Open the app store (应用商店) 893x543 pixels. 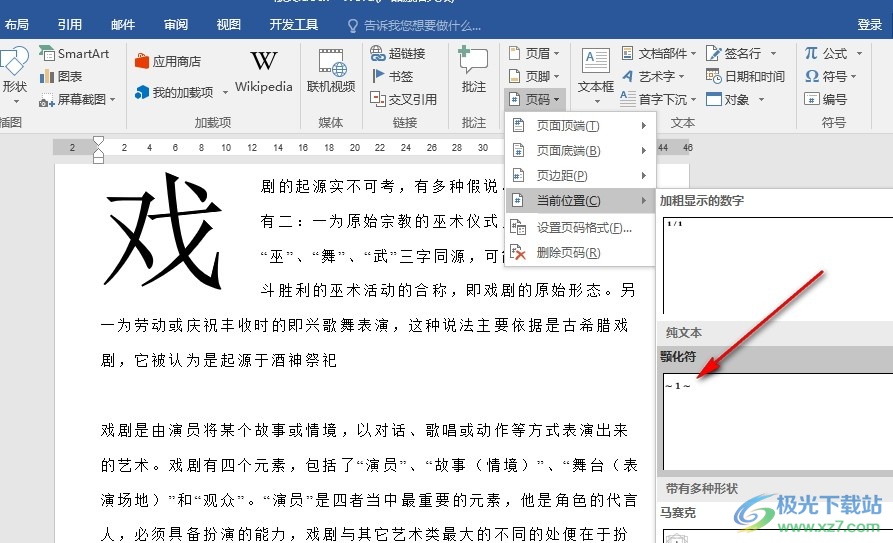pyautogui.click(x=168, y=62)
